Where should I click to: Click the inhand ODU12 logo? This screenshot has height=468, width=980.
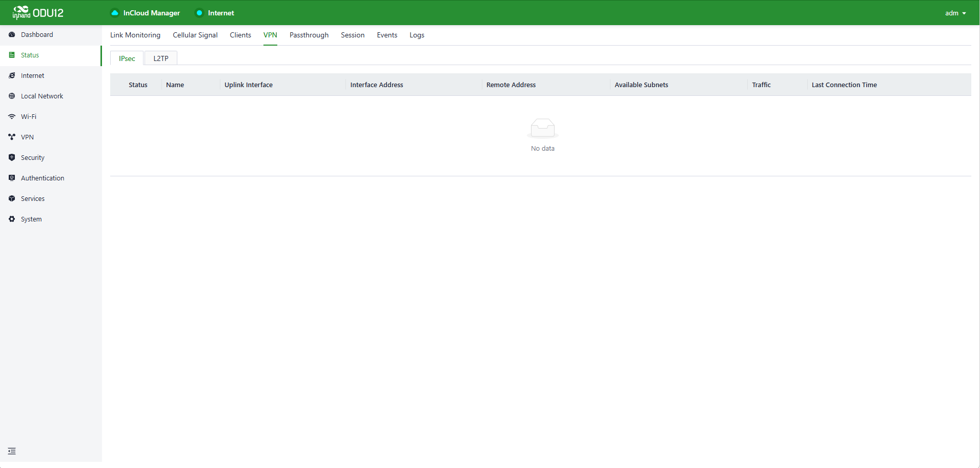click(38, 13)
